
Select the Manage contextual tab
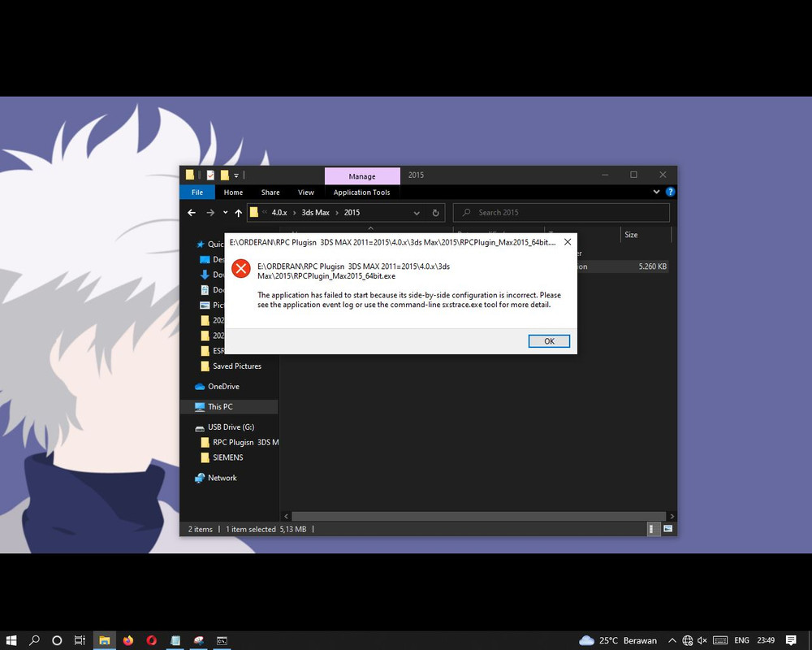pos(362,176)
